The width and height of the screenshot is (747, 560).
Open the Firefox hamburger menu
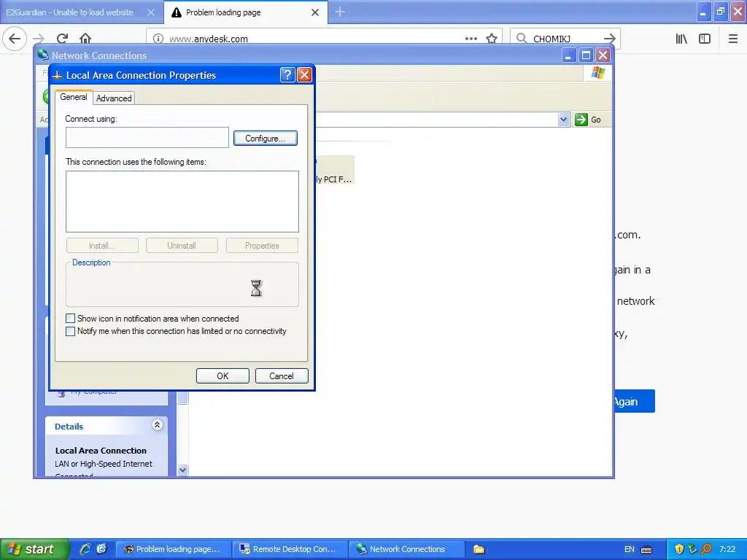coord(733,39)
